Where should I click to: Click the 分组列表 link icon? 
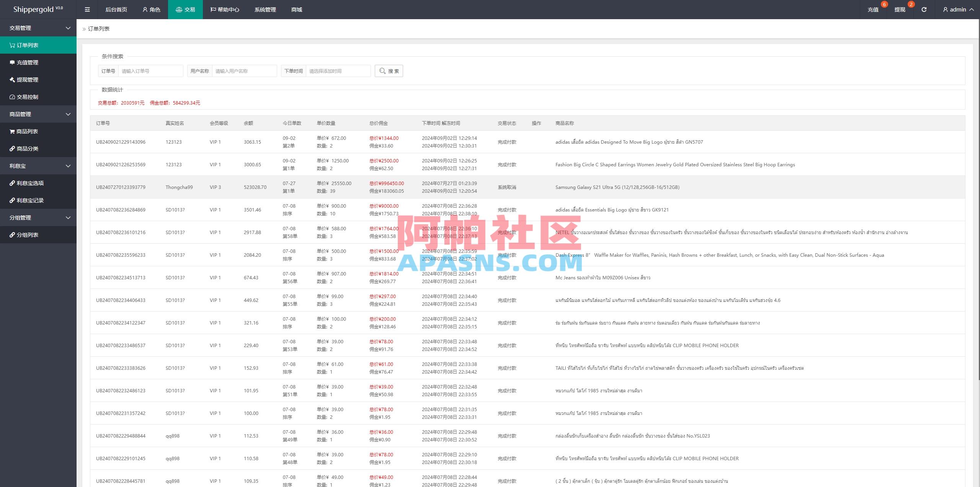11,234
